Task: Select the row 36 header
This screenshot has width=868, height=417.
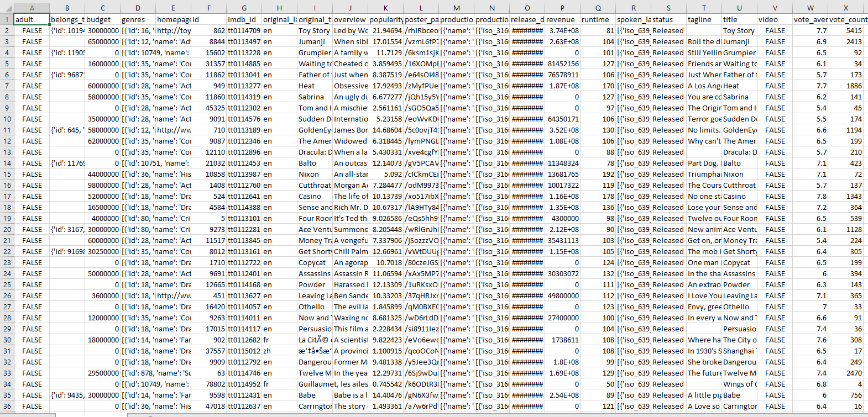Action: coord(7,406)
